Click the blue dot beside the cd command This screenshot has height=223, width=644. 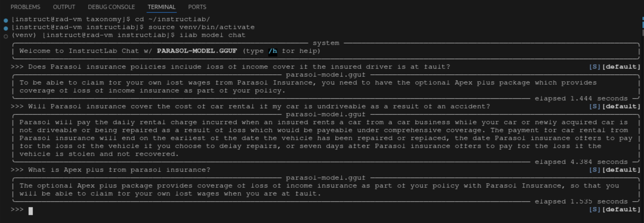tap(6, 20)
